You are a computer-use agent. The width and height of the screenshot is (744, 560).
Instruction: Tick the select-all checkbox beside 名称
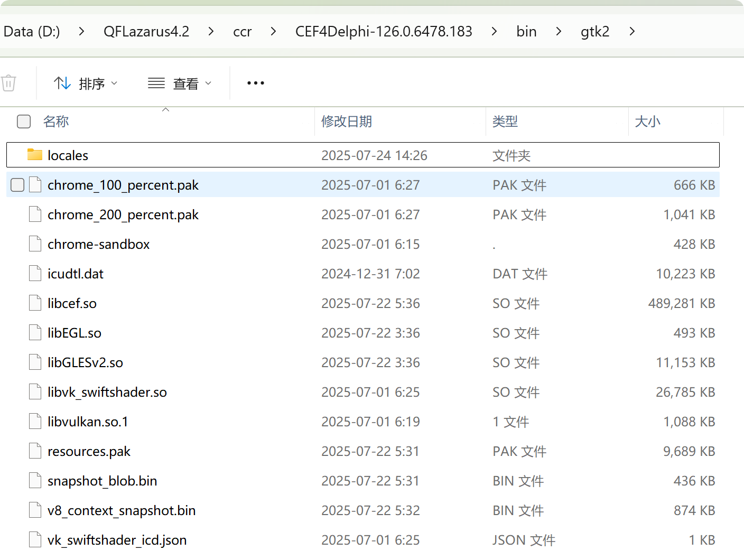[24, 122]
